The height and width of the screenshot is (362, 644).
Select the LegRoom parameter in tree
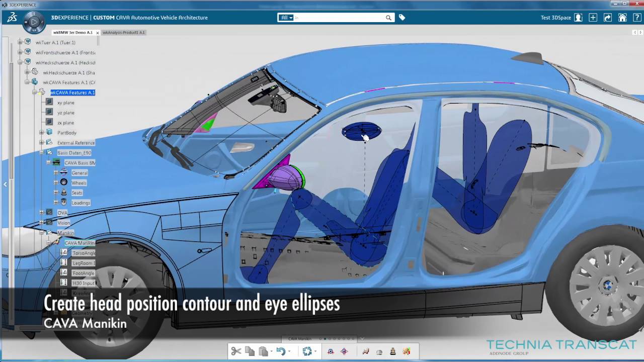84,263
